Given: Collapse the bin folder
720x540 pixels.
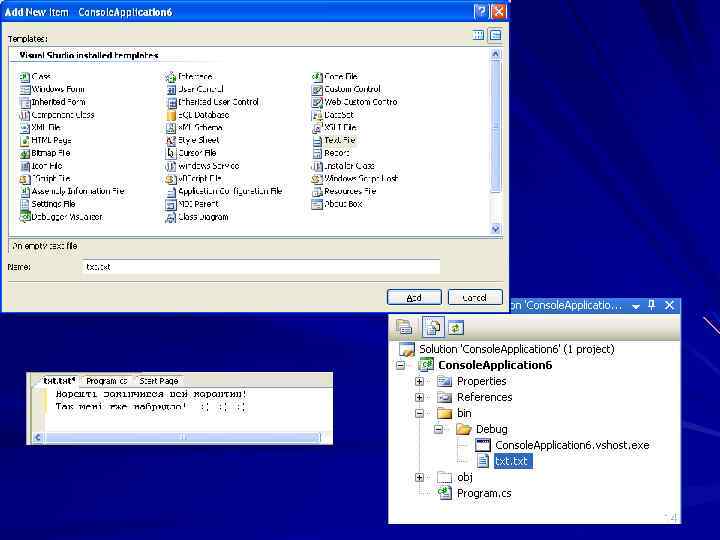Looking at the screenshot, I should coord(419,414).
